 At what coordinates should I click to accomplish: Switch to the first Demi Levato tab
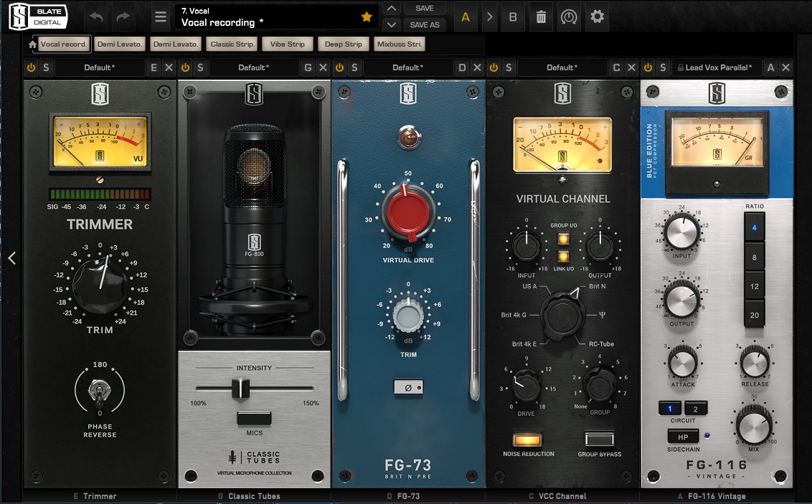coord(120,44)
